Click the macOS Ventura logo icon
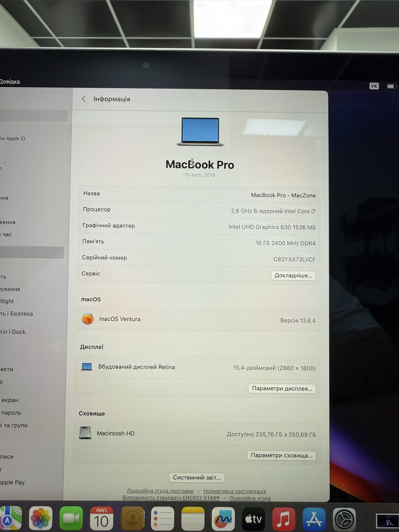Viewport: 399px width, 532px height. 88,319
